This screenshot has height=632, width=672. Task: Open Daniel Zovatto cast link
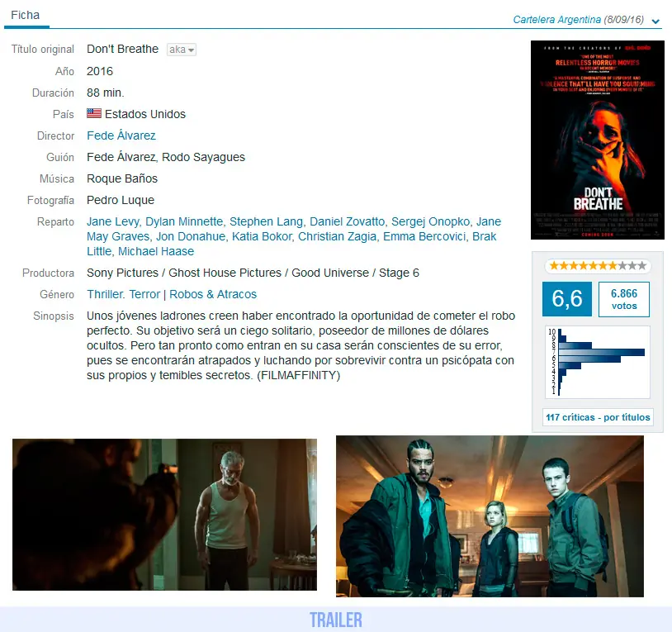click(x=347, y=221)
